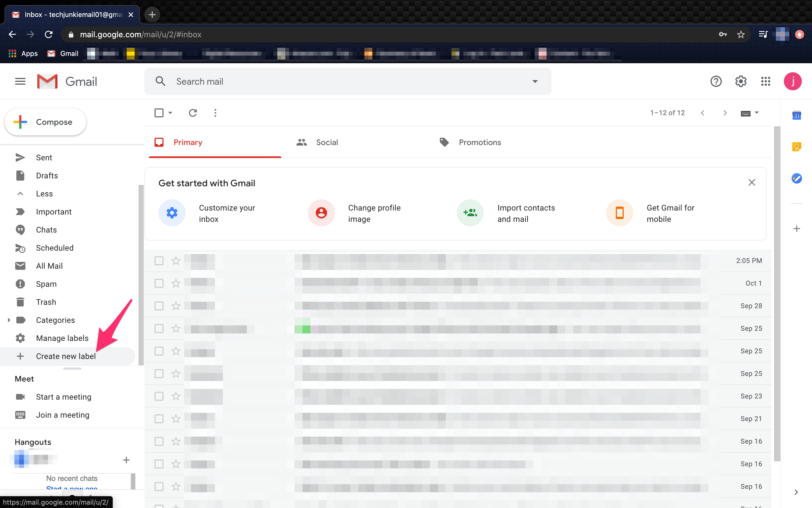Open the Google apps grid

pyautogui.click(x=765, y=81)
